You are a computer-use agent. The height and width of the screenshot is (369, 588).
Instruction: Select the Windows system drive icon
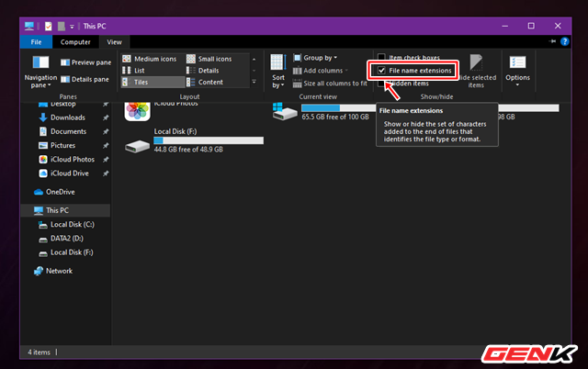tap(285, 112)
